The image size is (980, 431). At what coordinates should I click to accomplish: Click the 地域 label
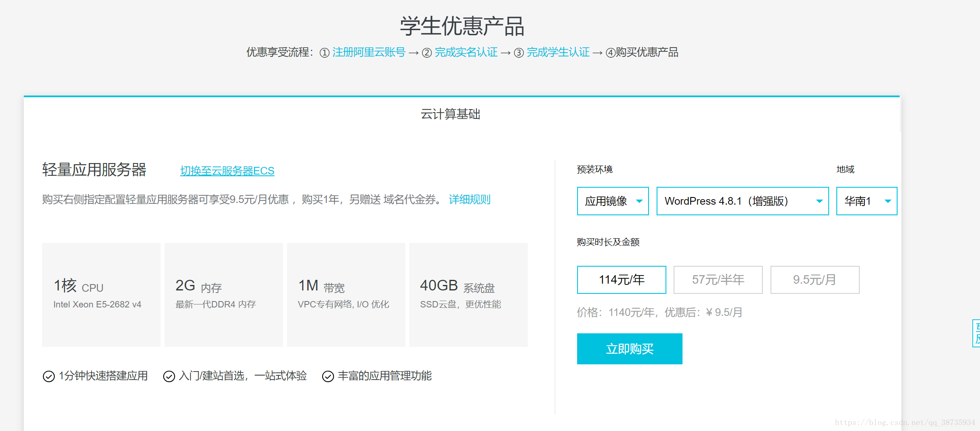[845, 169]
